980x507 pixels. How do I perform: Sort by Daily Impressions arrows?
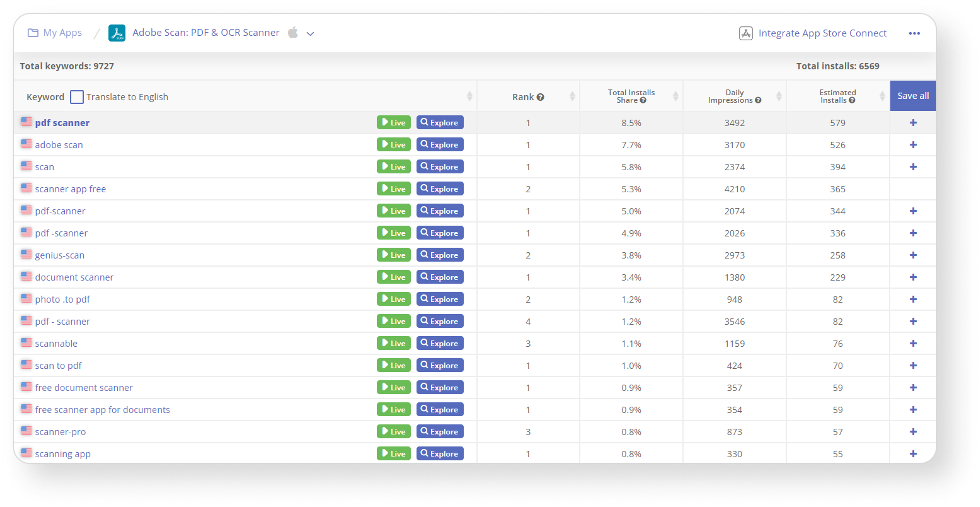(779, 96)
